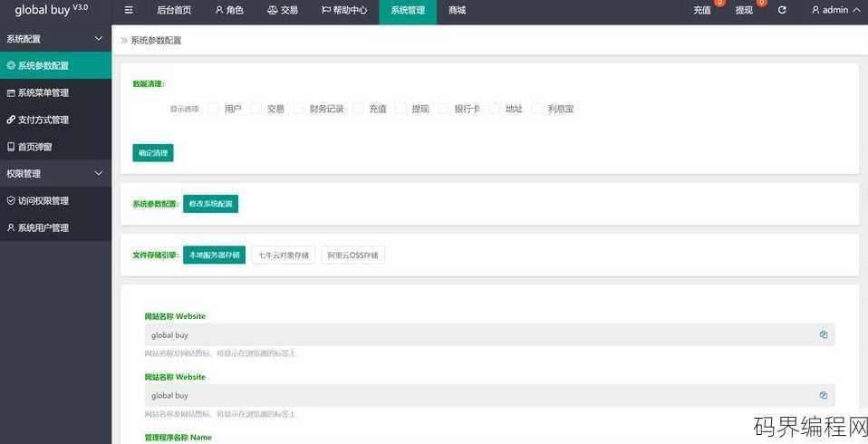The width and height of the screenshot is (868, 444).
Task: Copy the first 网站名称 field value
Action: coord(824,334)
